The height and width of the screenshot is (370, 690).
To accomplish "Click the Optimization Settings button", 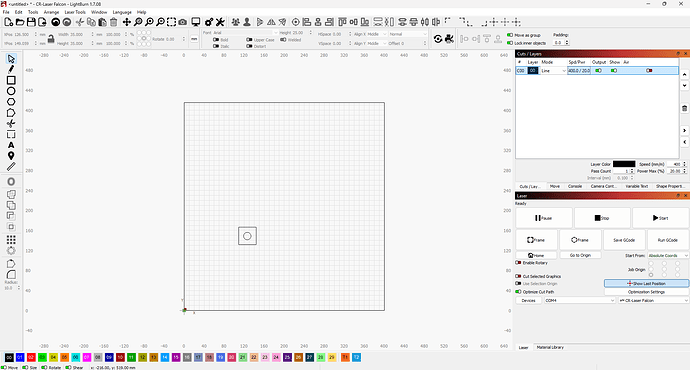I will click(646, 292).
